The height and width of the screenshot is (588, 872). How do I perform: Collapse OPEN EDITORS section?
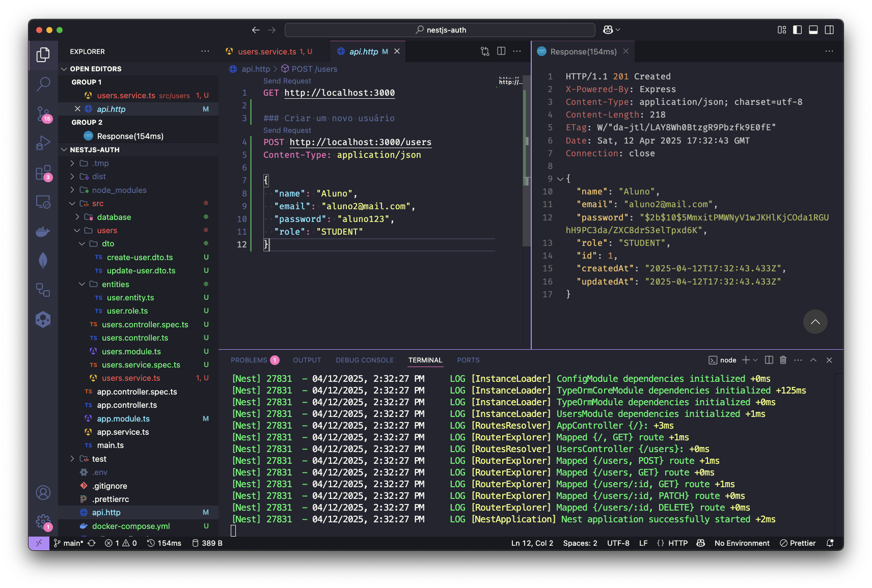point(64,69)
